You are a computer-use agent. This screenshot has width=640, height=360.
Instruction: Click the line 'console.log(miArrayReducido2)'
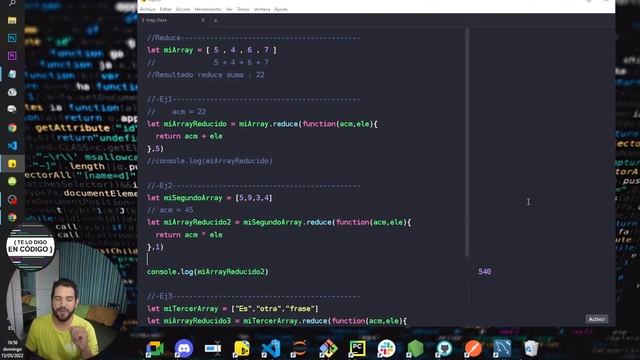208,271
